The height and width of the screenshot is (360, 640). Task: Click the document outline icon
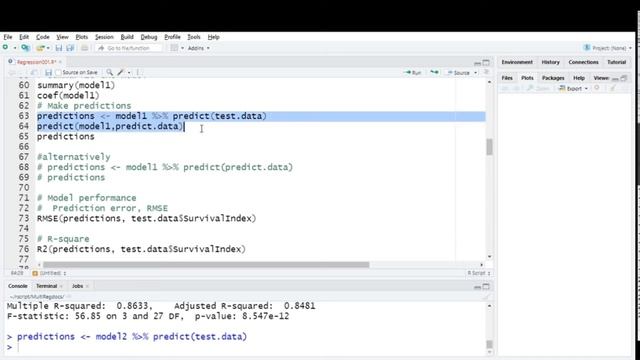[x=486, y=72]
